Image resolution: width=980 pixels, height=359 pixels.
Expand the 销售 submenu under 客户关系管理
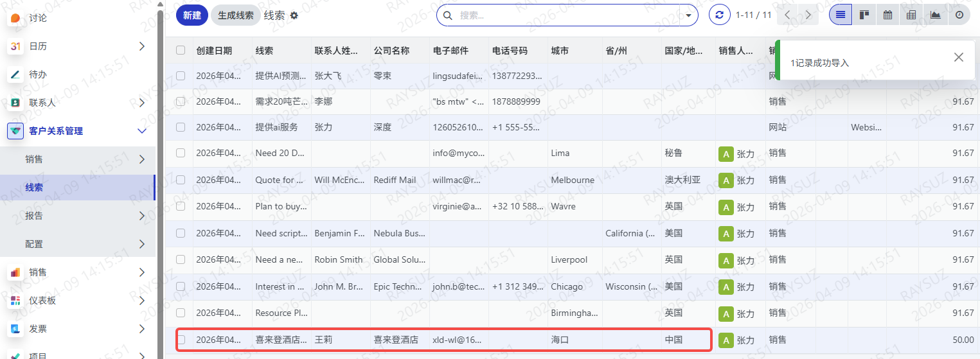tap(142, 159)
